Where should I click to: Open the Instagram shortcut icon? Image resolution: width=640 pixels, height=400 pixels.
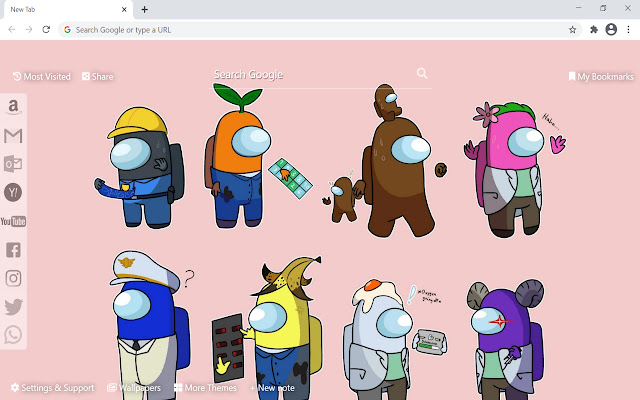click(x=13, y=278)
